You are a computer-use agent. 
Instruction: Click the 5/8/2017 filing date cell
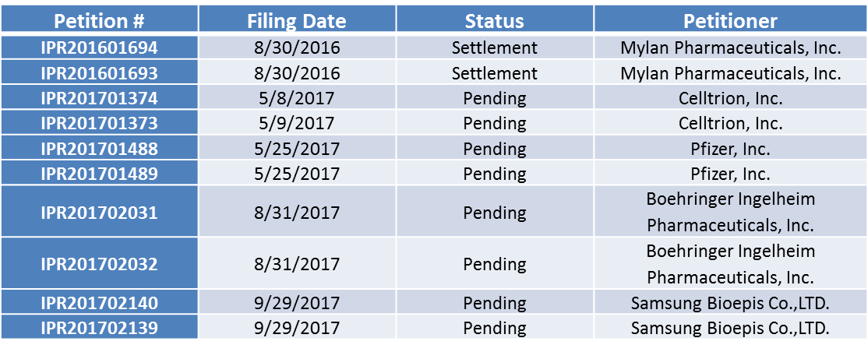(297, 98)
